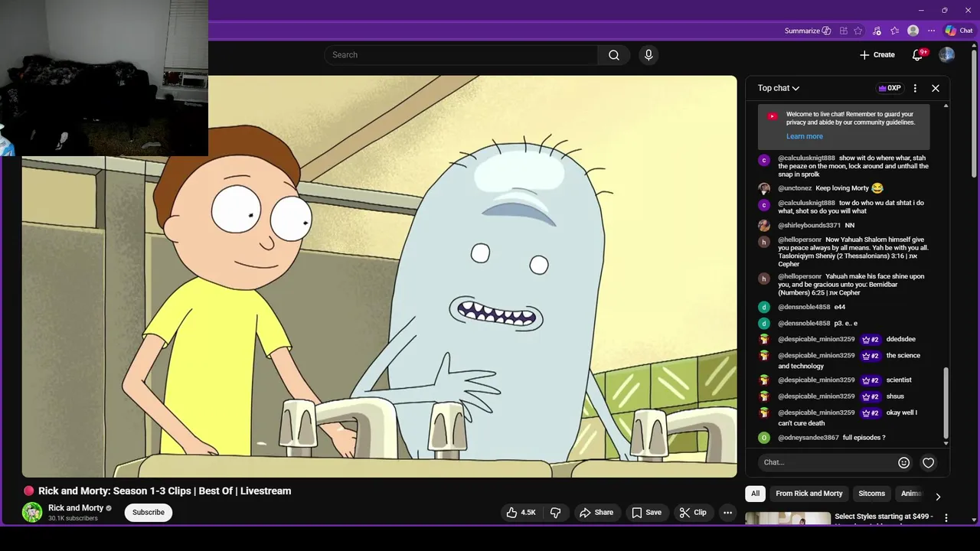Image resolution: width=980 pixels, height=551 pixels.
Task: Select the From Rick and Morty chip
Action: (809, 494)
